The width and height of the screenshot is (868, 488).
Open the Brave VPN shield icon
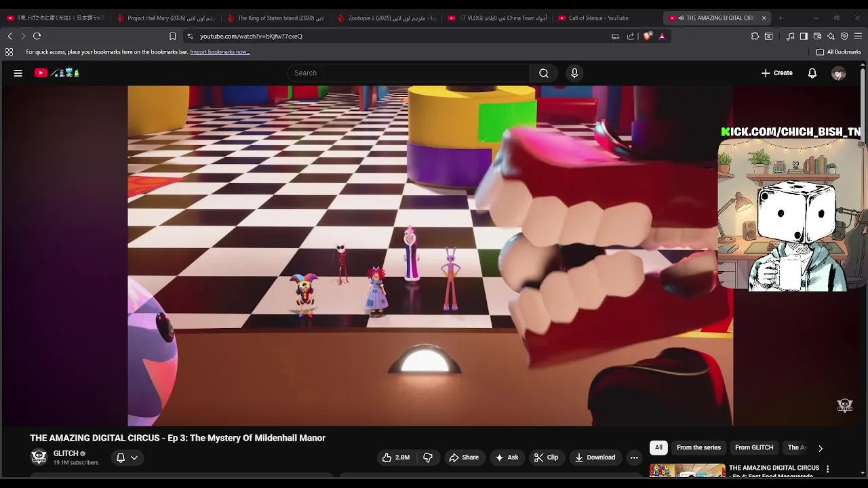[844, 37]
